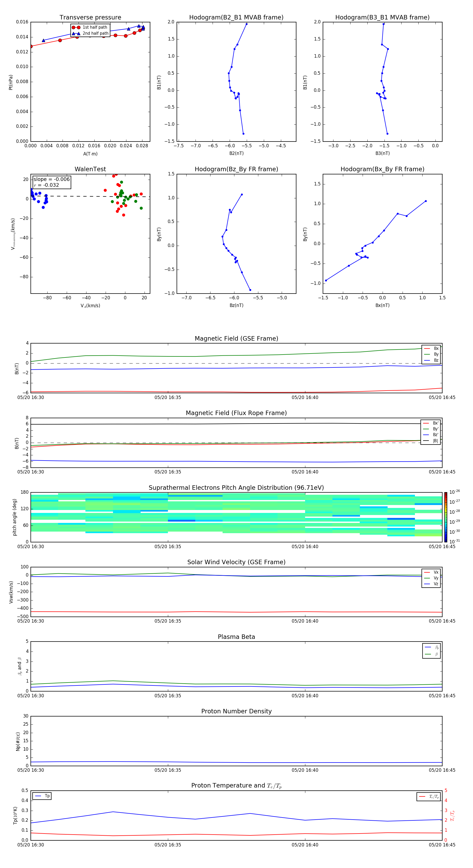This screenshot has height=868, width=473.
Task: Click '05/20 16:40' tick under Proton Number Density
Action: click(305, 770)
